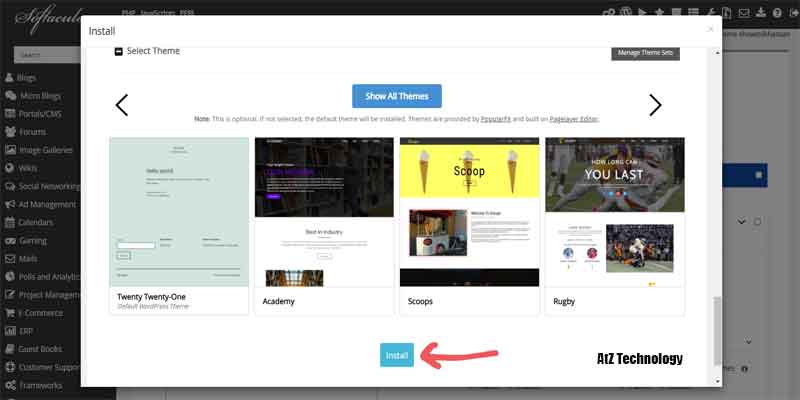
Task: Select the Academy theme thumbnail
Action: click(x=324, y=212)
